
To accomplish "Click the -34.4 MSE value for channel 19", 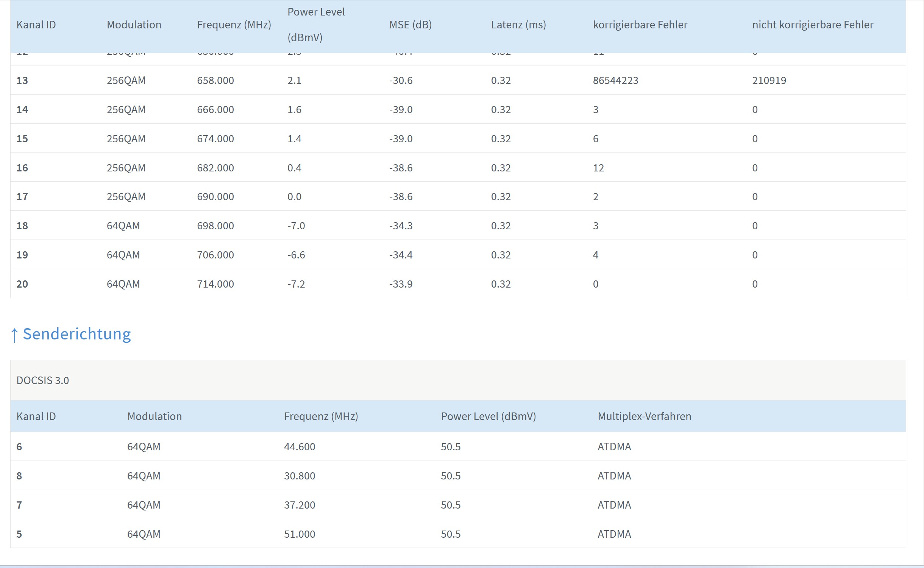I will point(401,255).
